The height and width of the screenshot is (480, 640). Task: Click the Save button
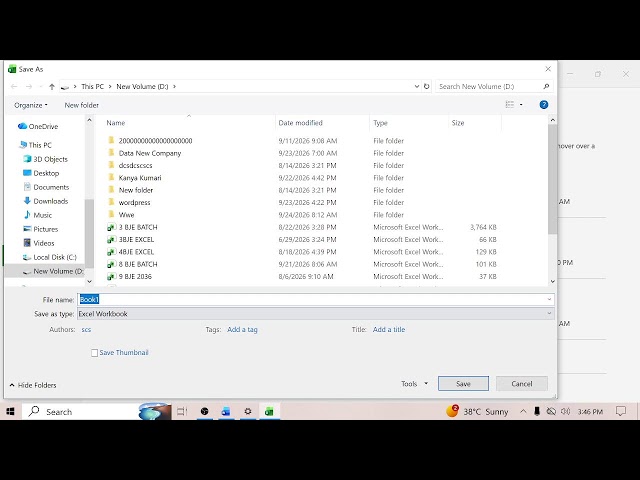pyautogui.click(x=463, y=384)
